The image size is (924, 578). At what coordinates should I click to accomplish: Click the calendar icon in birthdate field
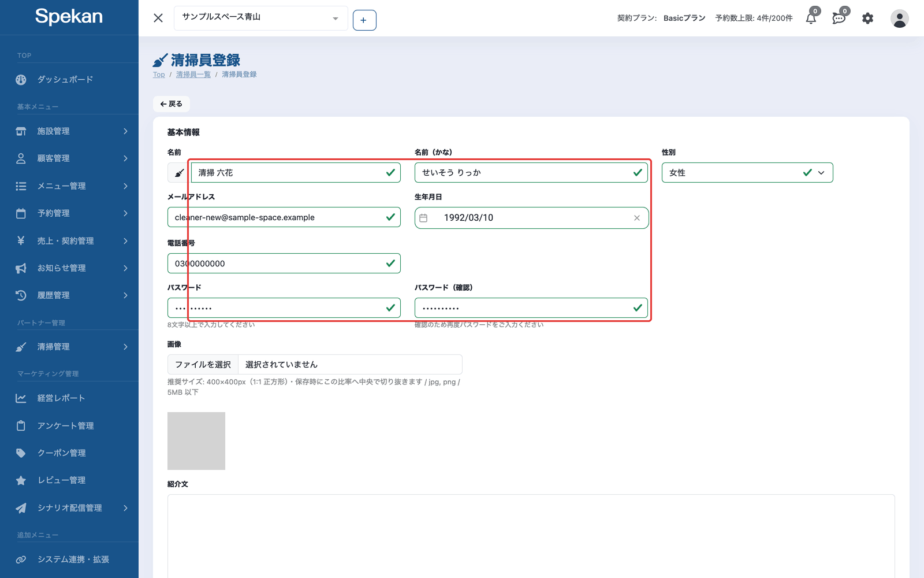(423, 218)
